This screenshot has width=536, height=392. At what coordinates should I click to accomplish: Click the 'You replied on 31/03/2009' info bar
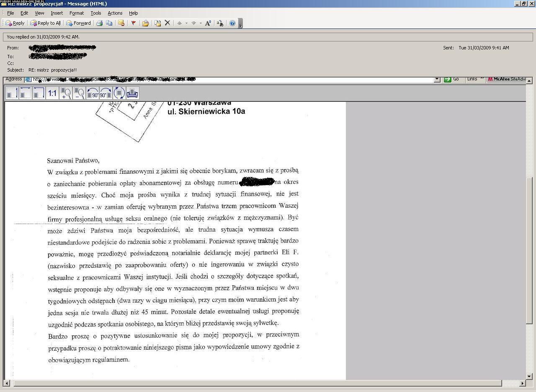click(x=268, y=37)
